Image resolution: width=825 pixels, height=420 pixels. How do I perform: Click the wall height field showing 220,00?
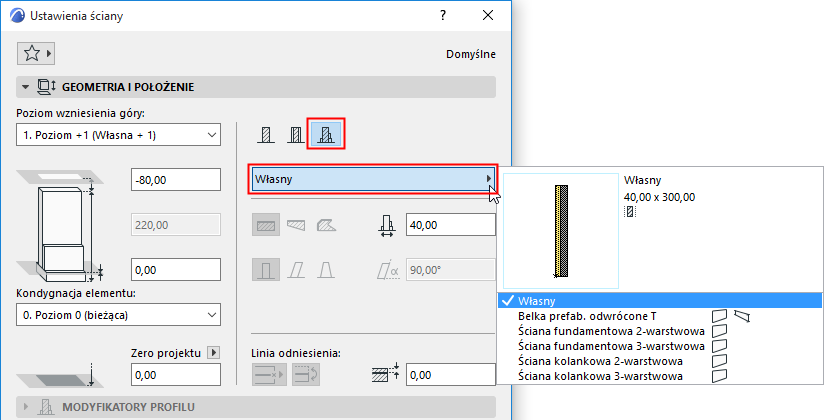coord(176,225)
